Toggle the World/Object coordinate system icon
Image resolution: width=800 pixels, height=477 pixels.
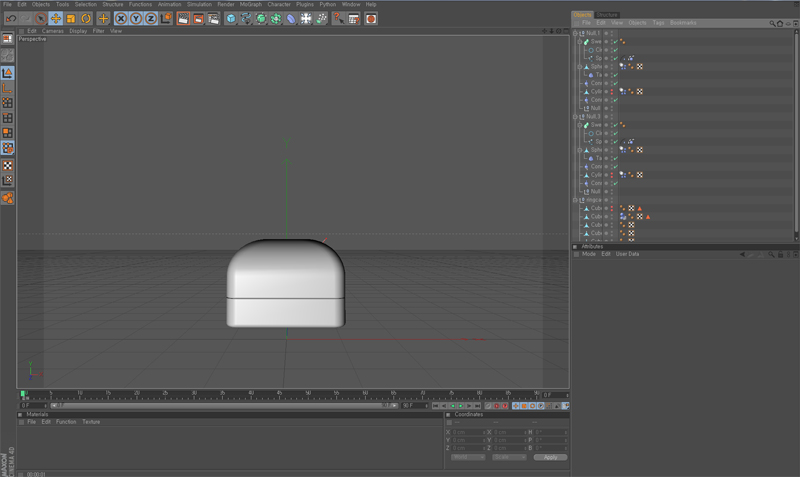pyautogui.click(x=166, y=19)
